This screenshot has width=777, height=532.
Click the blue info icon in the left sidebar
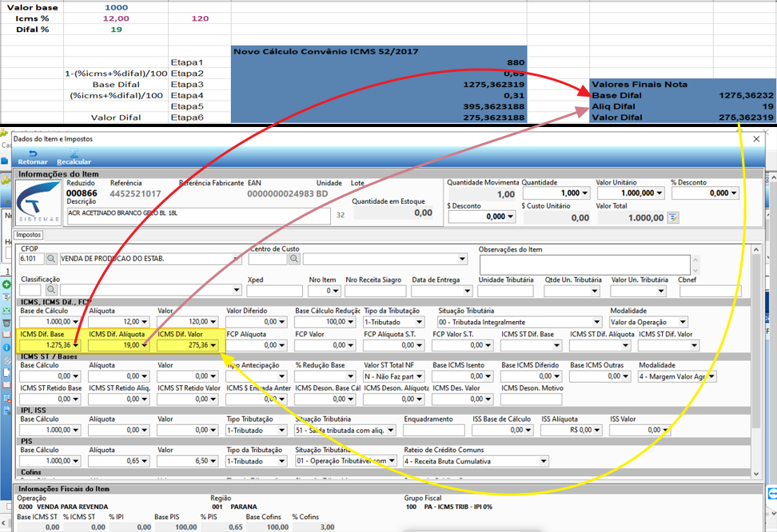tap(6, 347)
